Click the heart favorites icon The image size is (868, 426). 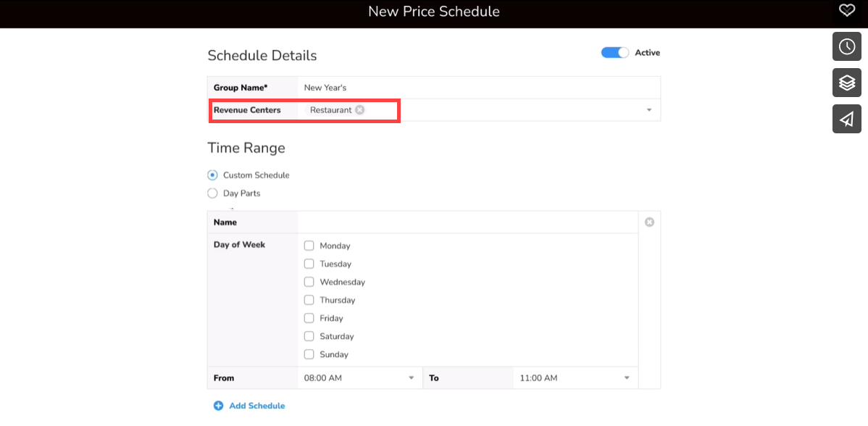[847, 10]
